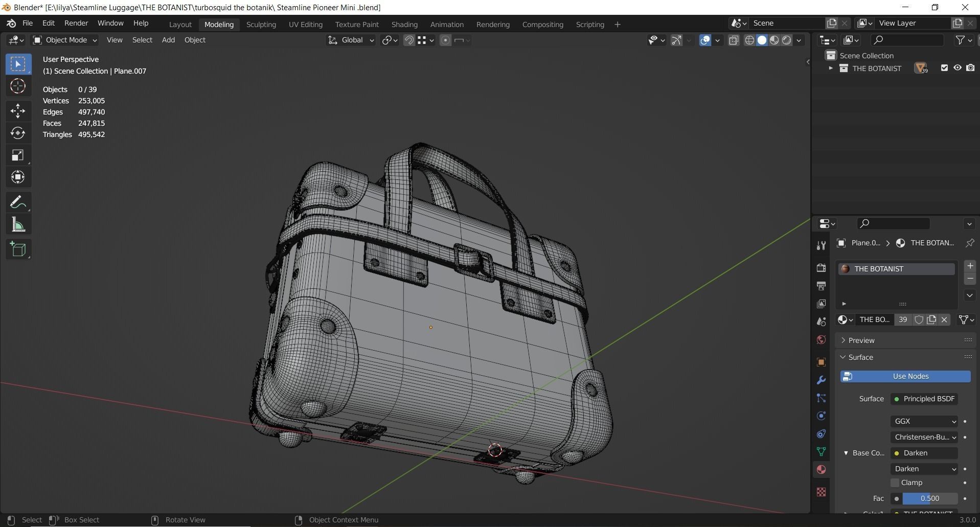Open the Object Data mesh tab
This screenshot has height=527, width=980.
click(x=821, y=452)
